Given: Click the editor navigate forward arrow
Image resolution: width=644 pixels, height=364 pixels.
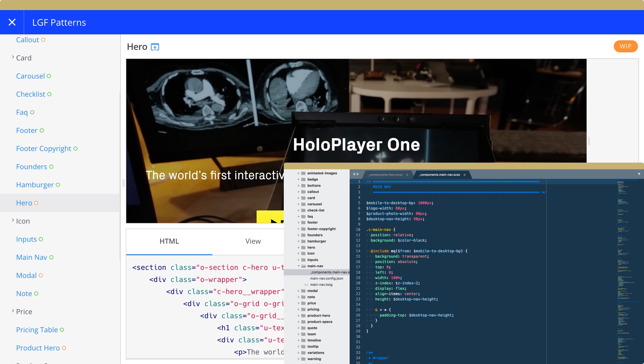Looking at the screenshot, I should click(358, 174).
